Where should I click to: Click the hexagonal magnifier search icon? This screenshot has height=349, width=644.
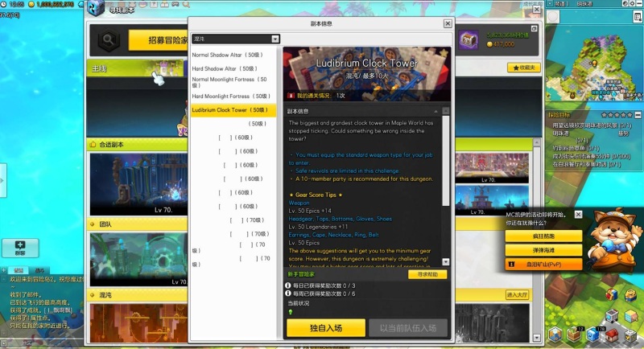tap(109, 39)
